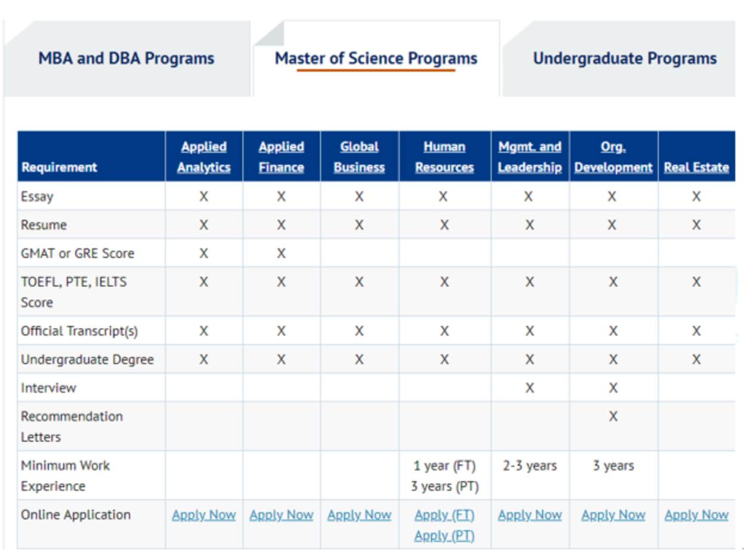Screen dimensions: 752x560
Task: Click Apply (PT) for Human Resources
Action: click(x=445, y=536)
